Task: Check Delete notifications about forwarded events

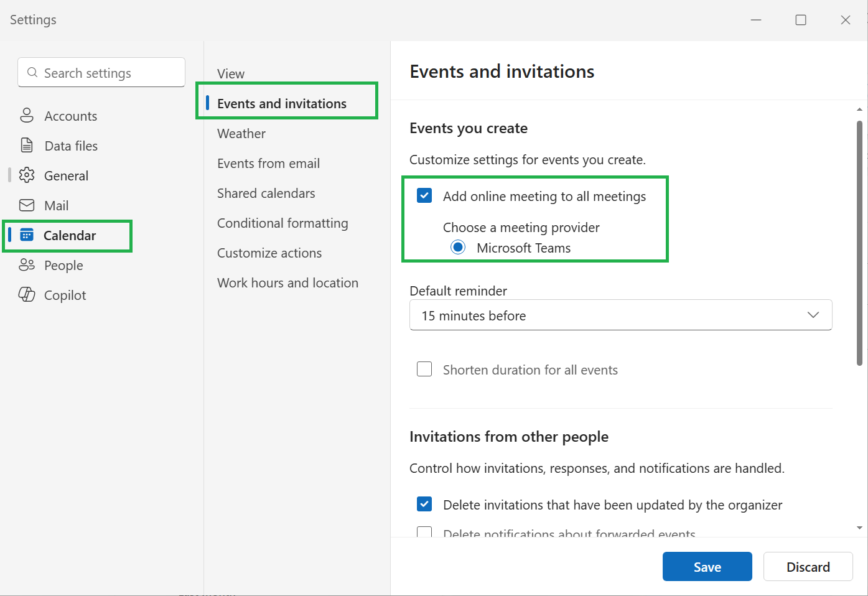Action: (x=424, y=533)
